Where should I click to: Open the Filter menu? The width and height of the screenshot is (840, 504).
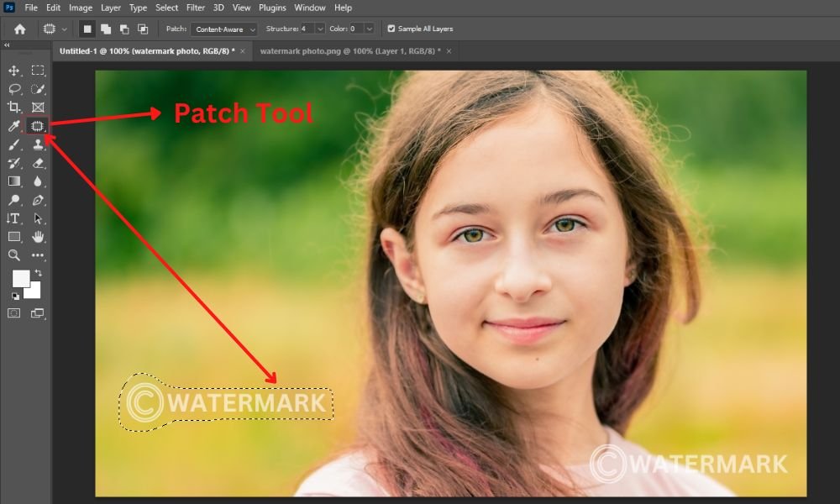click(x=196, y=8)
